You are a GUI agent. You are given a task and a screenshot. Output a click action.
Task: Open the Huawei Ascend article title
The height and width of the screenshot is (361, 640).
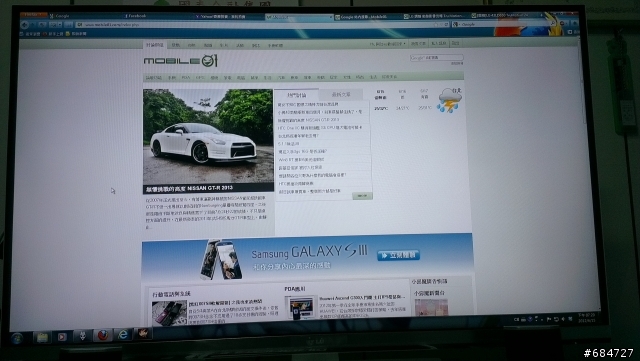(x=362, y=298)
